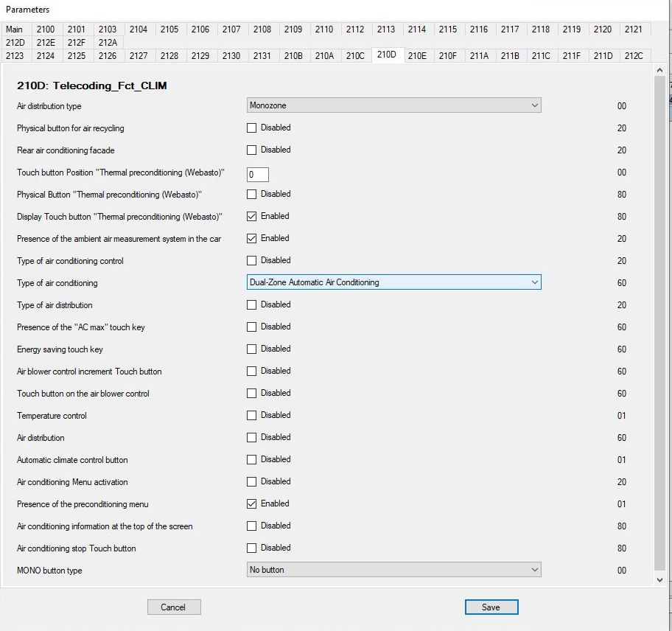
Task: Enable Air conditioning stop Touch button
Action: point(252,548)
